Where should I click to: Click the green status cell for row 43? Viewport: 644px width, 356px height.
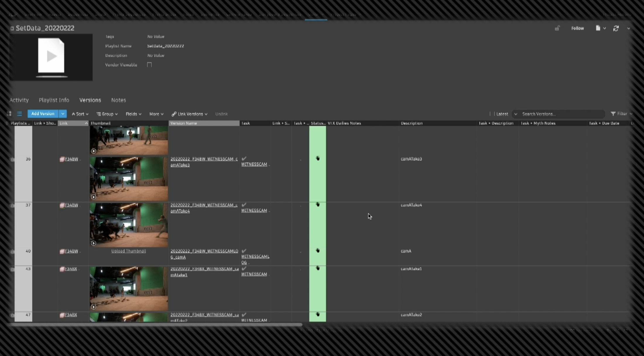tap(318, 288)
